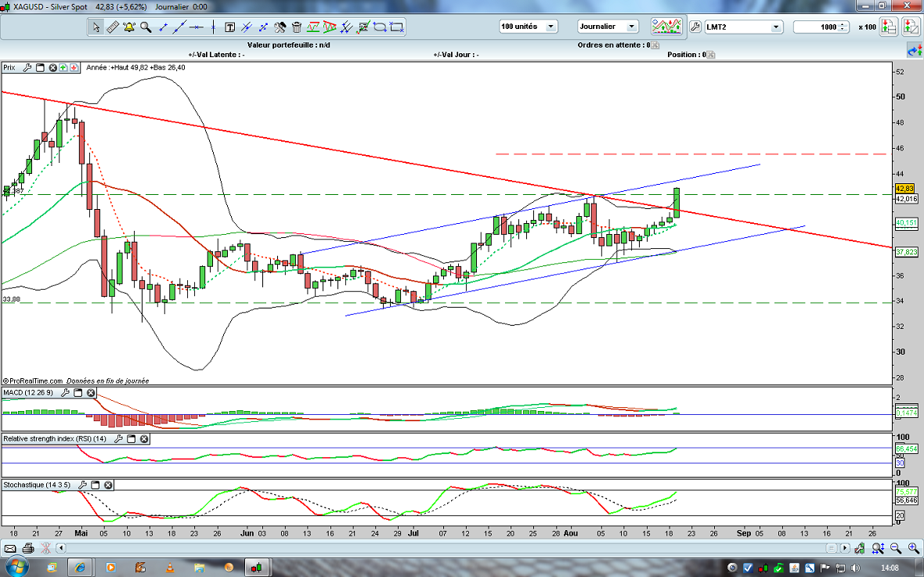Select the vertical line drawing tool
The width and height of the screenshot is (924, 577).
(x=213, y=27)
